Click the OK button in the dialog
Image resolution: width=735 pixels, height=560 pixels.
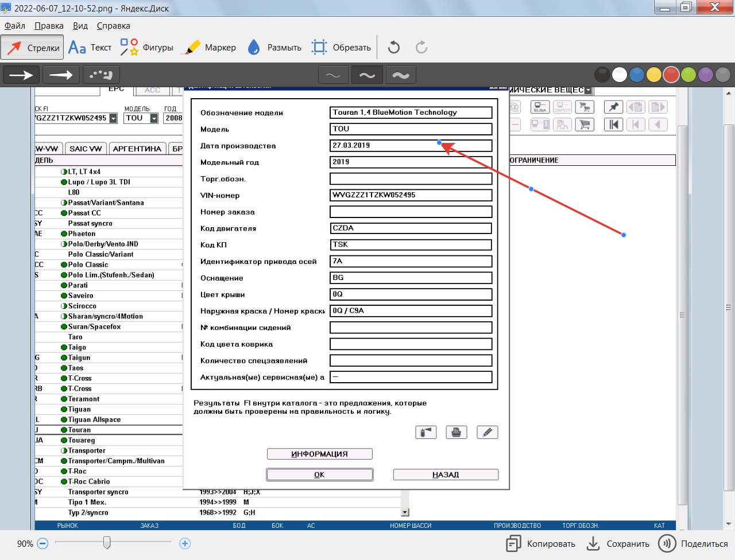point(320,475)
